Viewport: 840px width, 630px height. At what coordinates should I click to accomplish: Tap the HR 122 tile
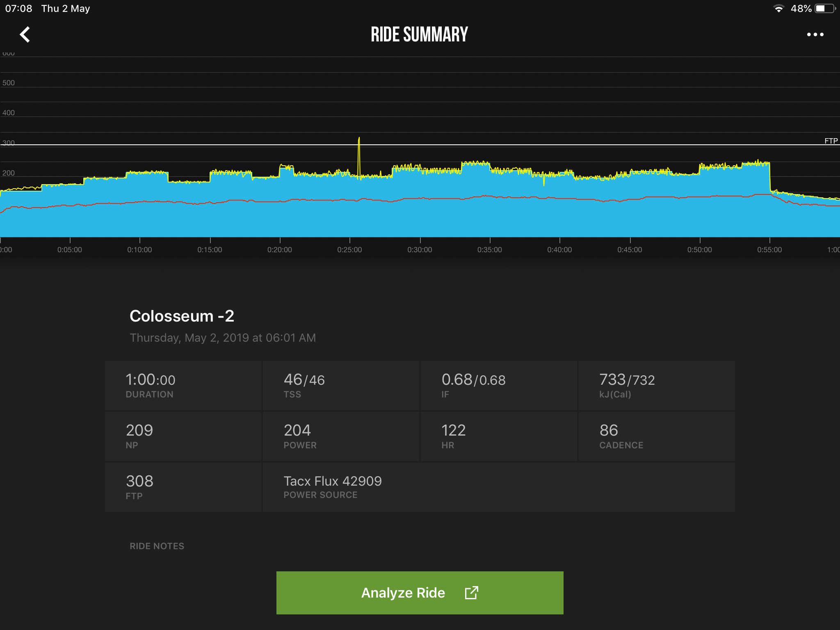499,436
